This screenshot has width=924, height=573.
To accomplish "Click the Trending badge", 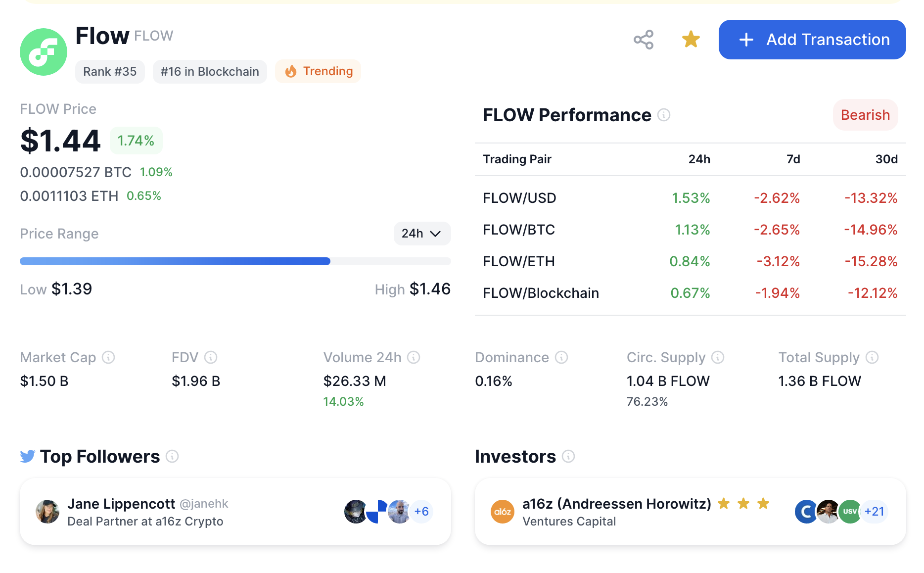I will [318, 71].
